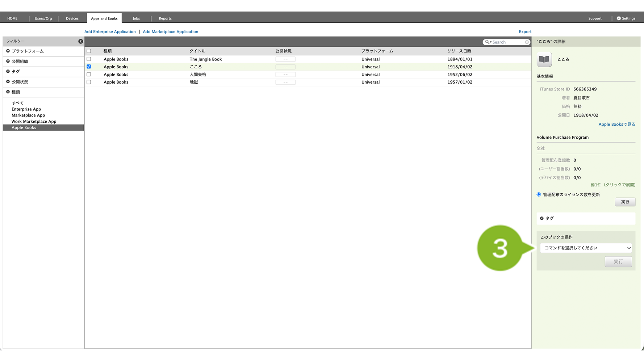Expand the プラットフォーム filter section
The height and width of the screenshot is (362, 644).
8,51
